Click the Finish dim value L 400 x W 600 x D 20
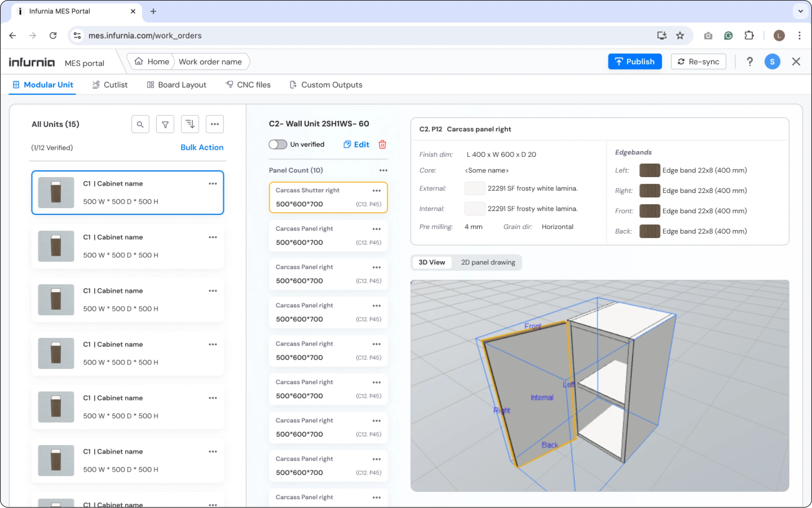This screenshot has height=508, width=812. pyautogui.click(x=501, y=155)
